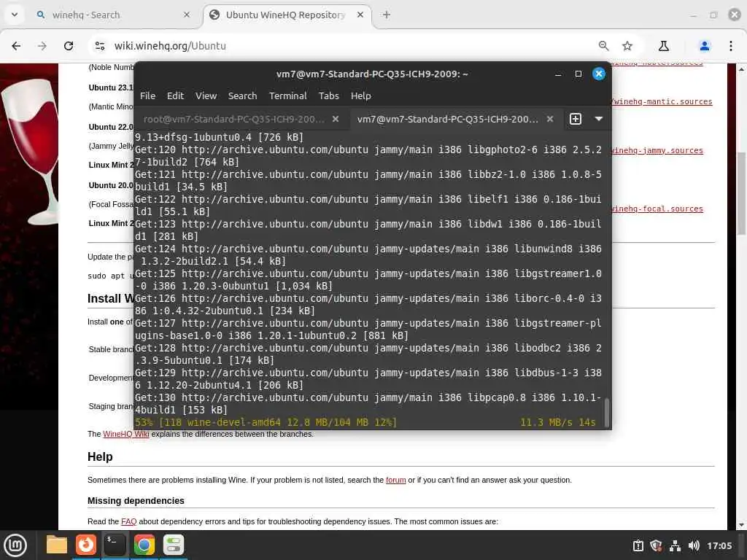Bookmark this page with the star icon

[627, 46]
